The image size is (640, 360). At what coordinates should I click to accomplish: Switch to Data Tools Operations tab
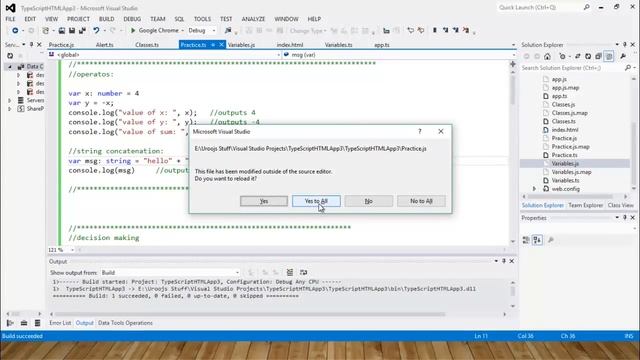(x=125, y=323)
